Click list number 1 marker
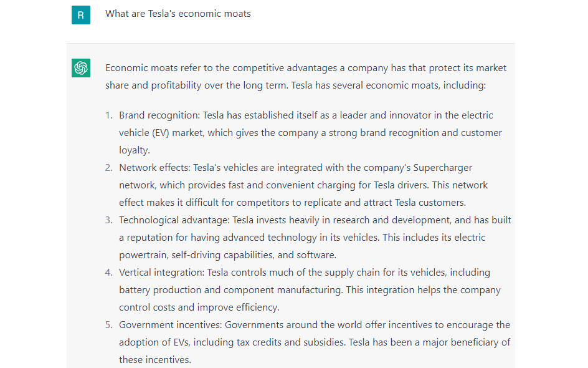The height and width of the screenshot is (368, 588). (108, 115)
